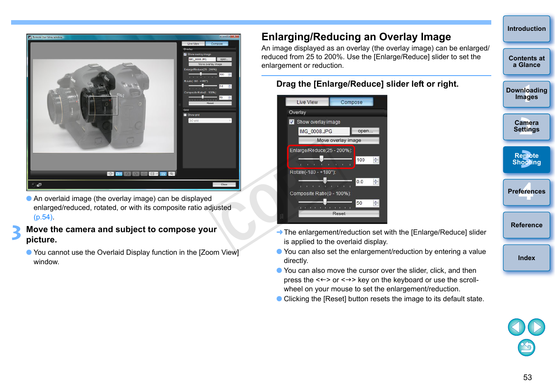Click Enlarge/Reduce spinner arrows in enlarged panel
Viewport: 555px width, 392px height.
pyautogui.click(x=376, y=160)
